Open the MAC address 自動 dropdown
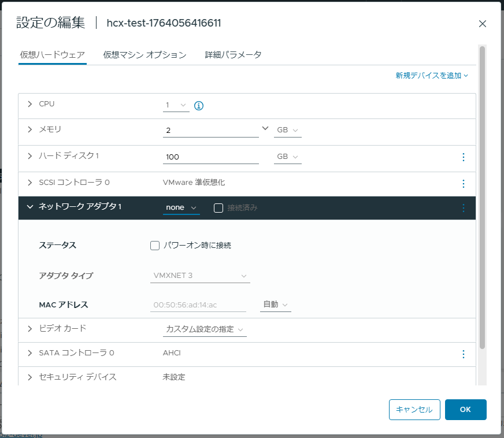The height and width of the screenshot is (438, 504). point(276,305)
